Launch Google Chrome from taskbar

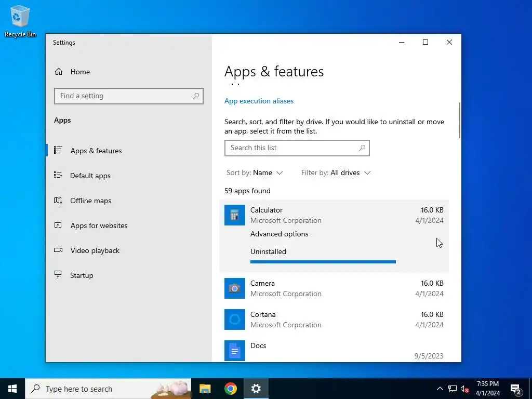tap(230, 389)
